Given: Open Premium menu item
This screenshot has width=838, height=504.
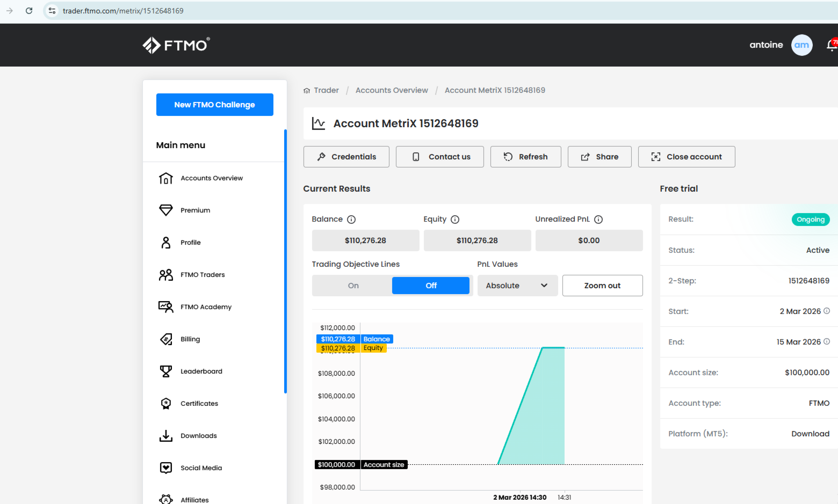Looking at the screenshot, I should tap(196, 210).
